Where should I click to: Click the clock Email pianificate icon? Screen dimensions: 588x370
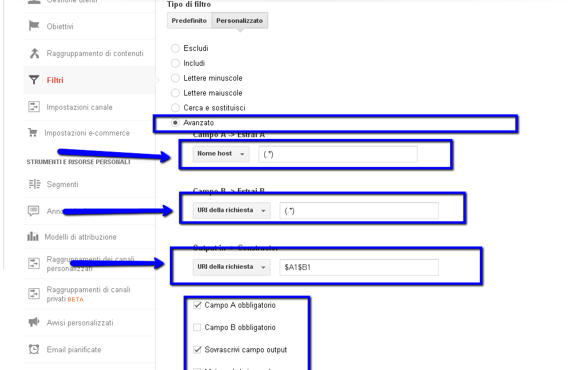tap(34, 349)
